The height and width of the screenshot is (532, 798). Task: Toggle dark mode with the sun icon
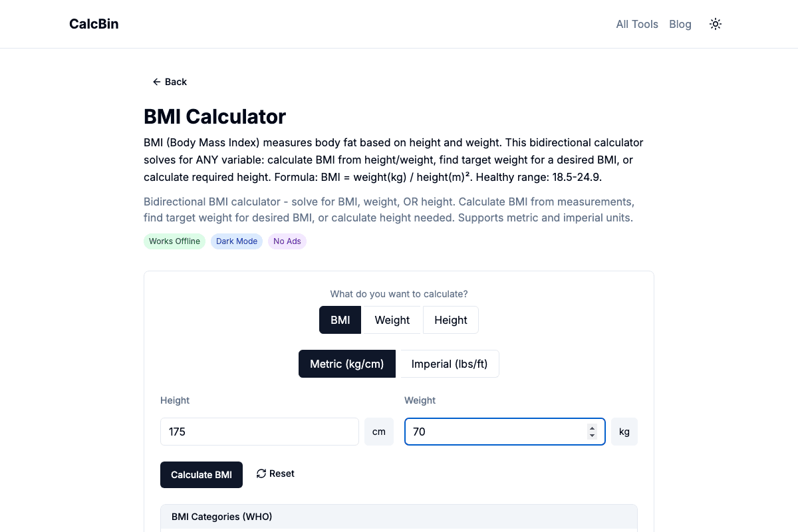pos(715,24)
